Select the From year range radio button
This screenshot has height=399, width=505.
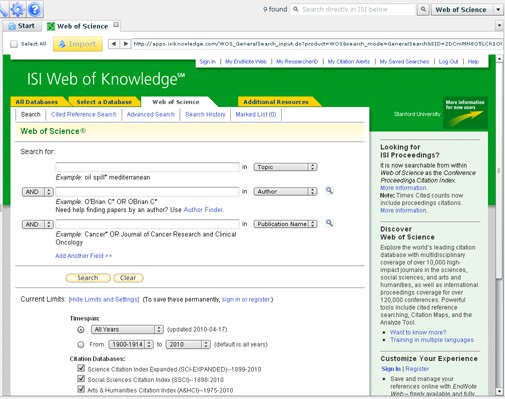tap(81, 345)
